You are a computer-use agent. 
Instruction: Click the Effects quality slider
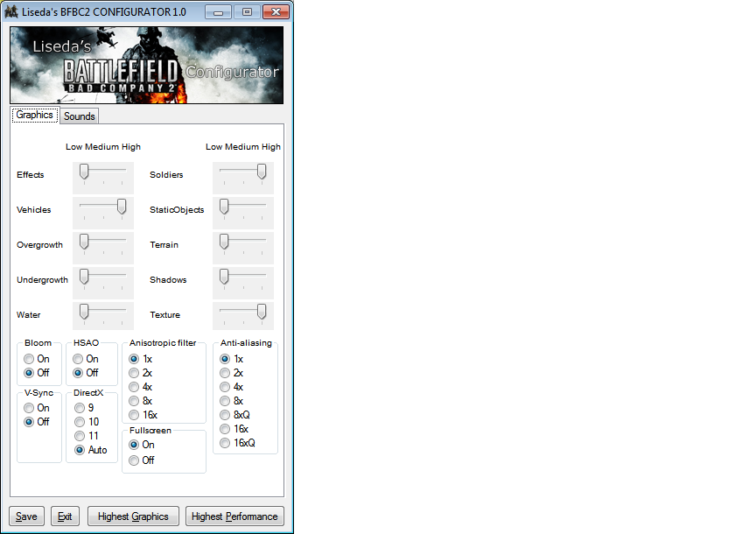103,178
